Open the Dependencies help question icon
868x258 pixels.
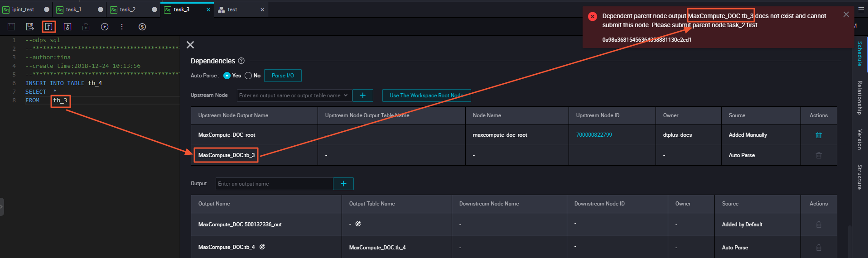tap(241, 61)
